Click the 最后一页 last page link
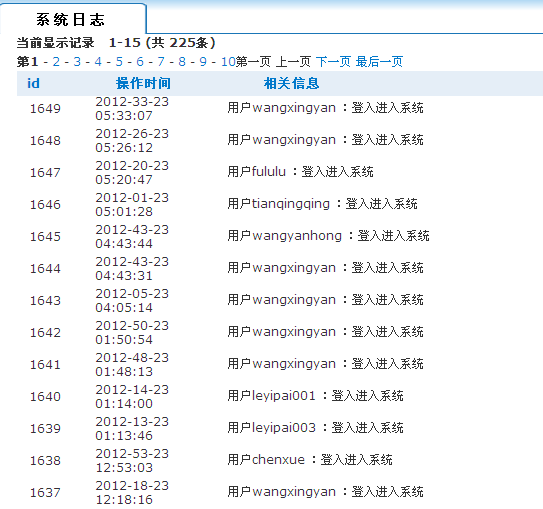Screen dimensions: 543x509 pyautogui.click(x=379, y=62)
